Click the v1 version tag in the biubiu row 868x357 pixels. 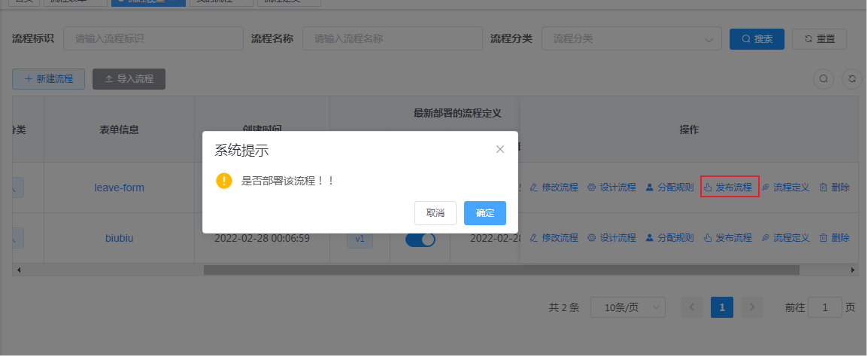pyautogui.click(x=360, y=240)
